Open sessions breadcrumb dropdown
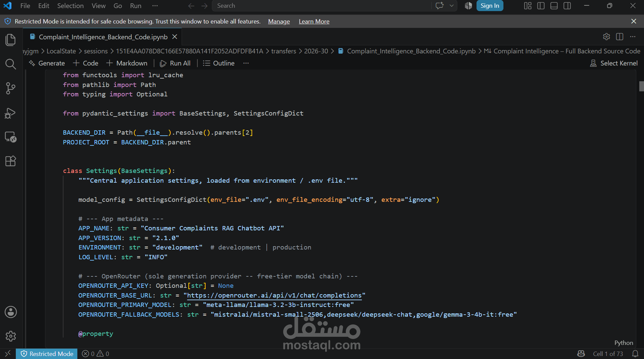Screen dimensions: 644x359 click(96, 51)
